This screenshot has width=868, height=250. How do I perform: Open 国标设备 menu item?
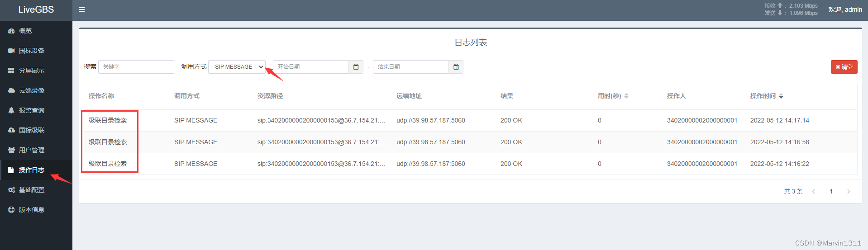(x=36, y=51)
